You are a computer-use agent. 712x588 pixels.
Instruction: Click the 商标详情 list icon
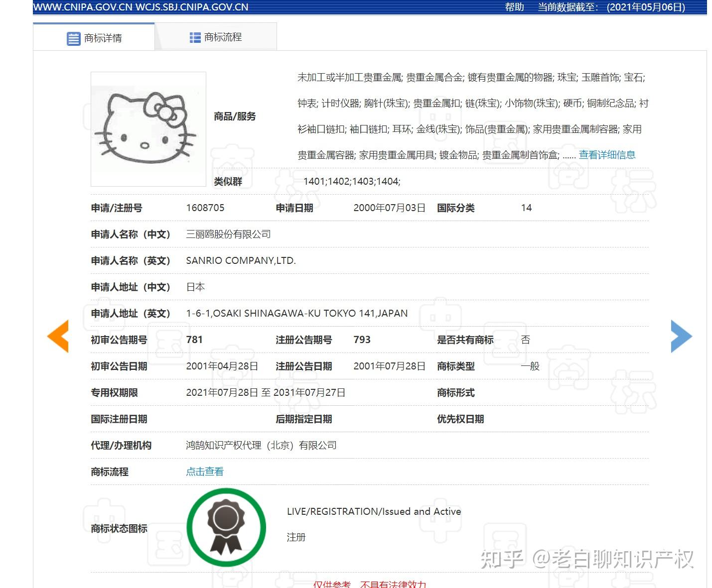[x=73, y=38]
